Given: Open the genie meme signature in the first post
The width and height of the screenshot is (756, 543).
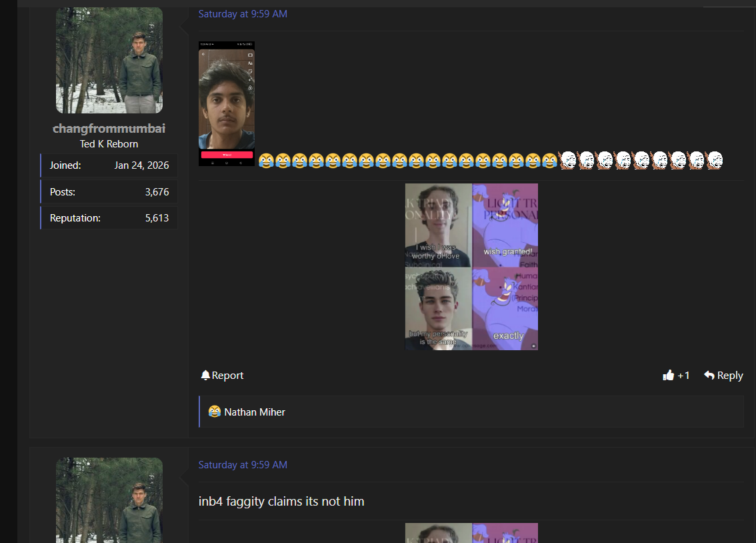Looking at the screenshot, I should click(471, 267).
